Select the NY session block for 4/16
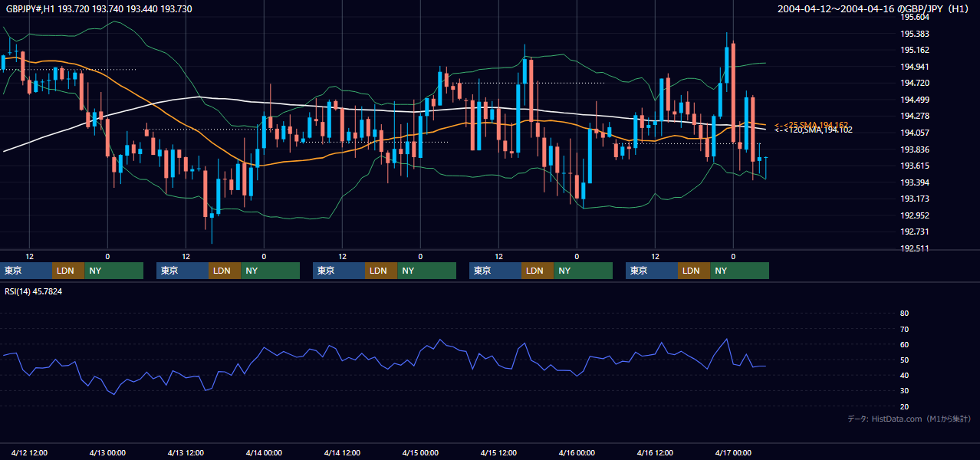This screenshot has height=460, width=980. (x=739, y=271)
